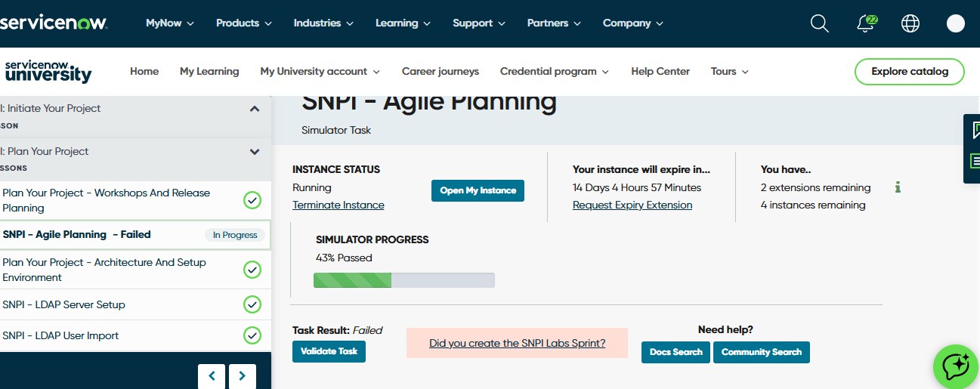The width and height of the screenshot is (980, 389).
Task: Click checkmark beside Workshops And Release Planning
Action: coord(252,200)
